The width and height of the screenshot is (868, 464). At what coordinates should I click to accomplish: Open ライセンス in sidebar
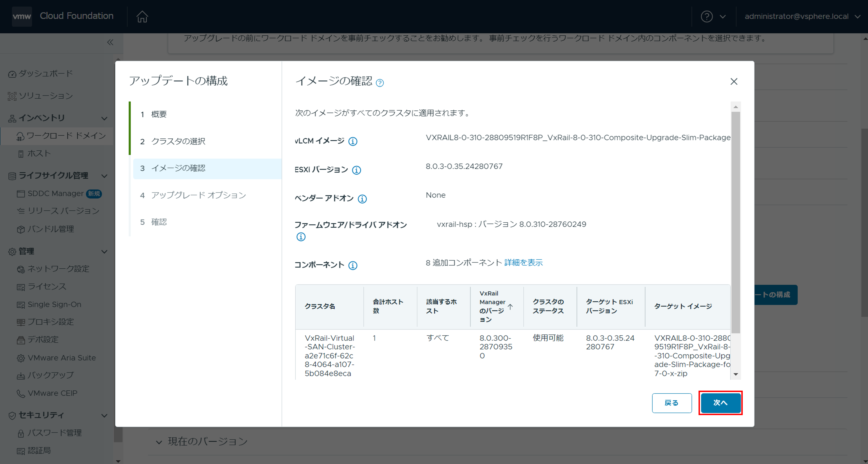[47, 287]
